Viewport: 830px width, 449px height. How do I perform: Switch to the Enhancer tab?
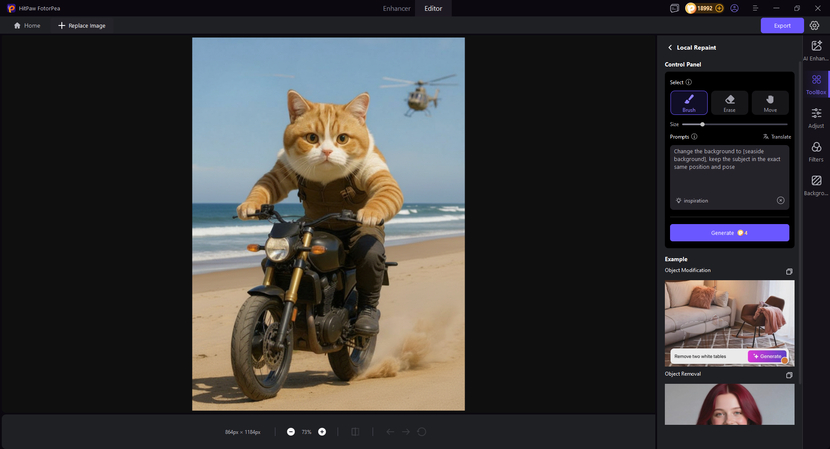(x=396, y=8)
